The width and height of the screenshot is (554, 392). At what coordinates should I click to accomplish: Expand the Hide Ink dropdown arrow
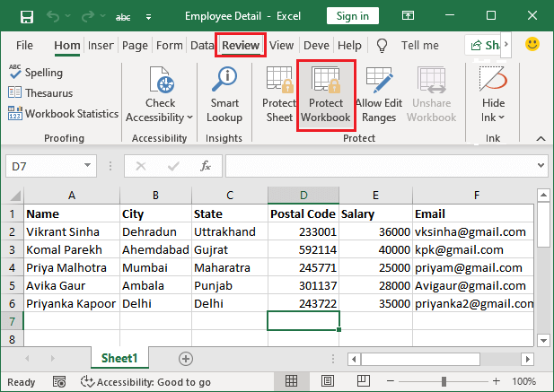[x=501, y=118]
